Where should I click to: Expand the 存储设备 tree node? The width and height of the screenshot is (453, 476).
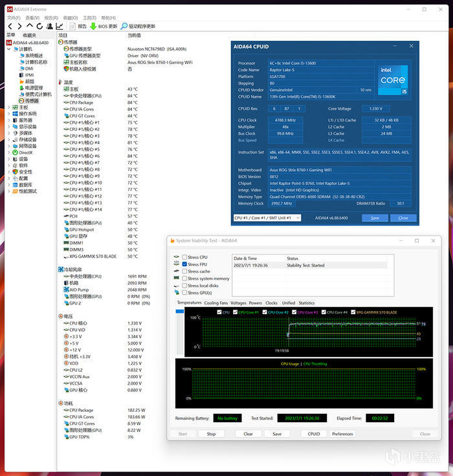pos(9,140)
